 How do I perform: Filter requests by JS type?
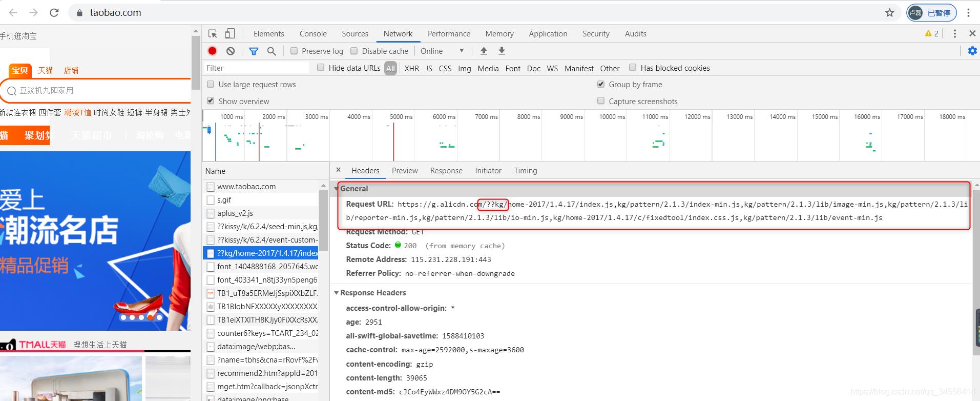click(x=429, y=68)
